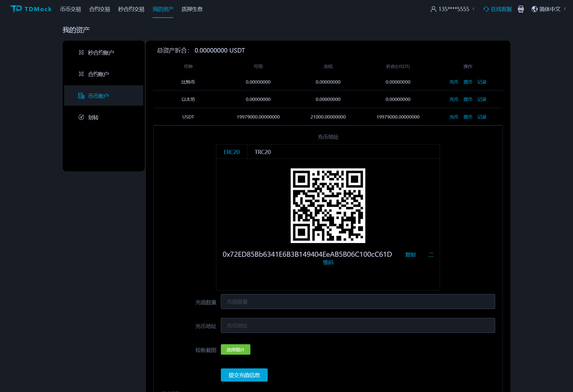Go to 币币交易 in top navigation
The width and height of the screenshot is (573, 392).
coord(70,9)
